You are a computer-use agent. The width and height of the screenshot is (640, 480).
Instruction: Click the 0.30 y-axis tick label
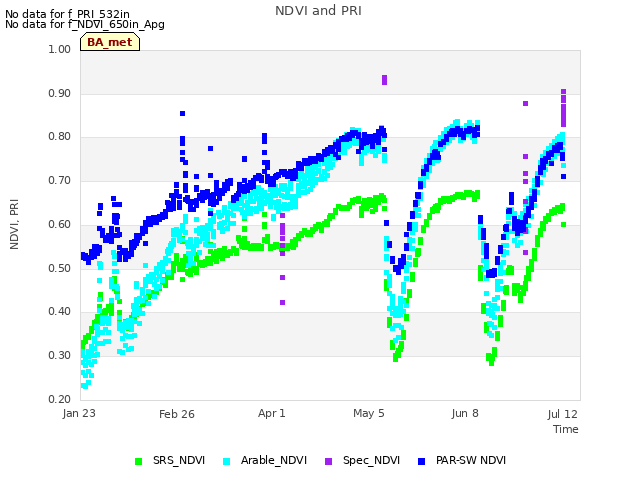[60, 356]
